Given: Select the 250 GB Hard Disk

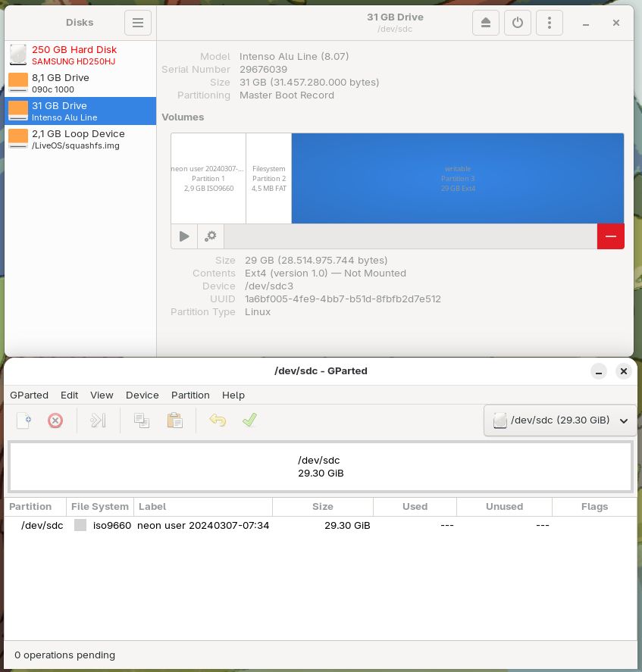Looking at the screenshot, I should click(x=80, y=55).
